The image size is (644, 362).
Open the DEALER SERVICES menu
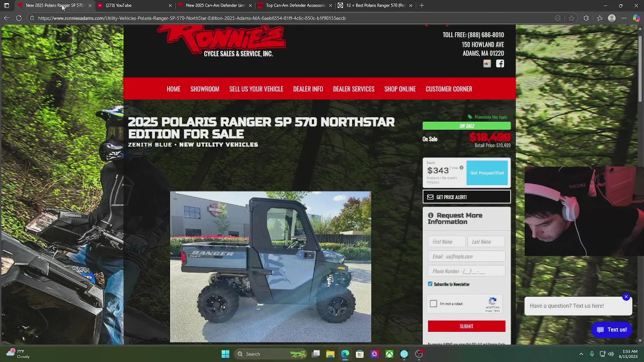[354, 89]
